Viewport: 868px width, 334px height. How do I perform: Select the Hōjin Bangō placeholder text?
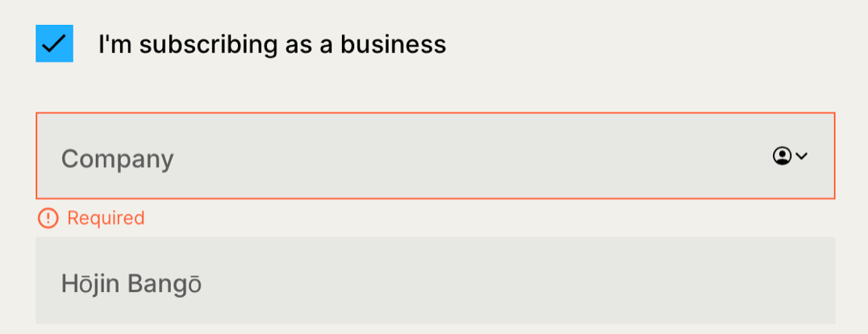point(131,284)
